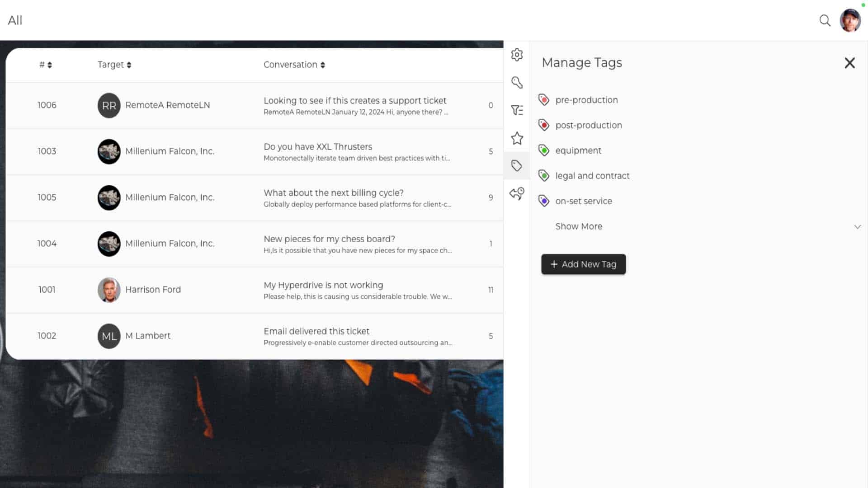
Task: Open the settings gear in sidebar
Action: click(517, 55)
